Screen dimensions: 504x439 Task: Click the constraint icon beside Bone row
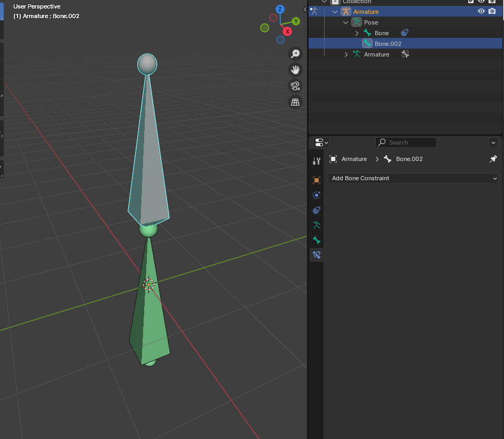tap(405, 33)
